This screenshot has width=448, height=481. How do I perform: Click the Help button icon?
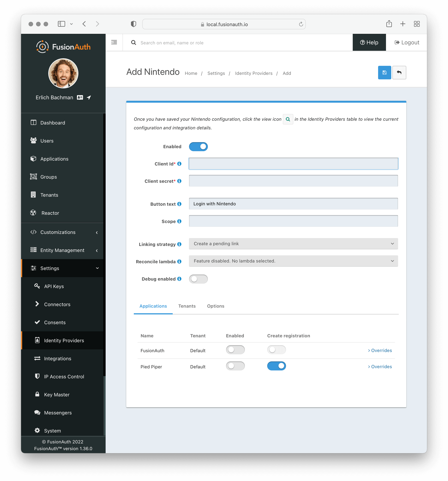363,42
